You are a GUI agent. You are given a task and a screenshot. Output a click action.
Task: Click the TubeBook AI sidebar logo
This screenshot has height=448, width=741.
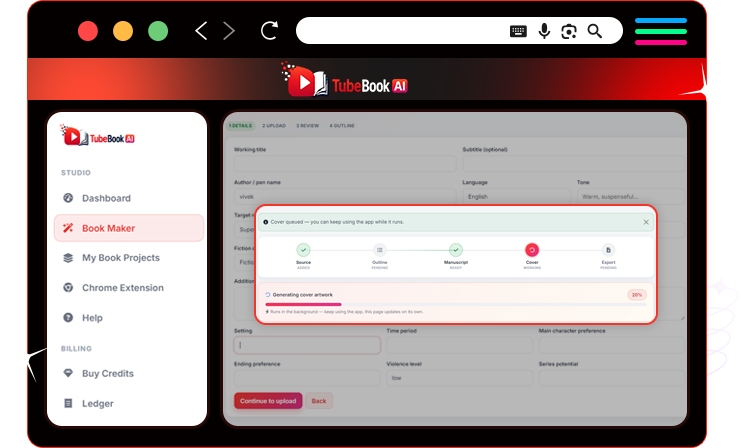(98, 136)
